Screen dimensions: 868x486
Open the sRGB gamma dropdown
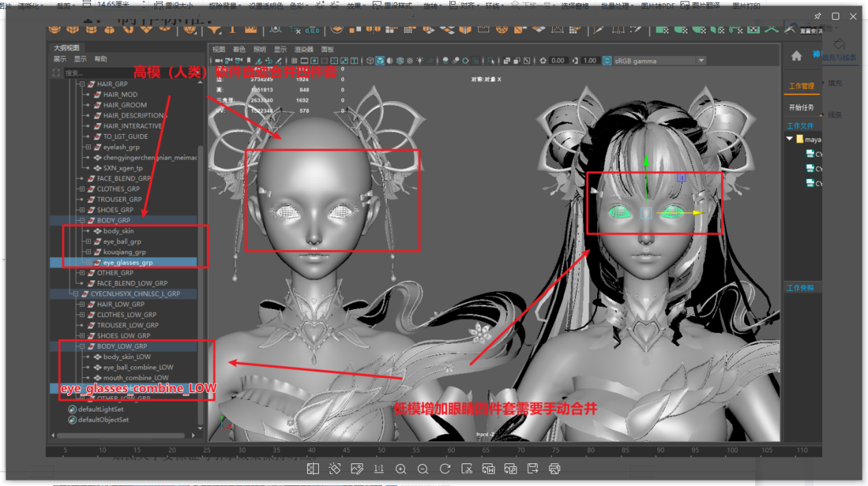coord(700,61)
